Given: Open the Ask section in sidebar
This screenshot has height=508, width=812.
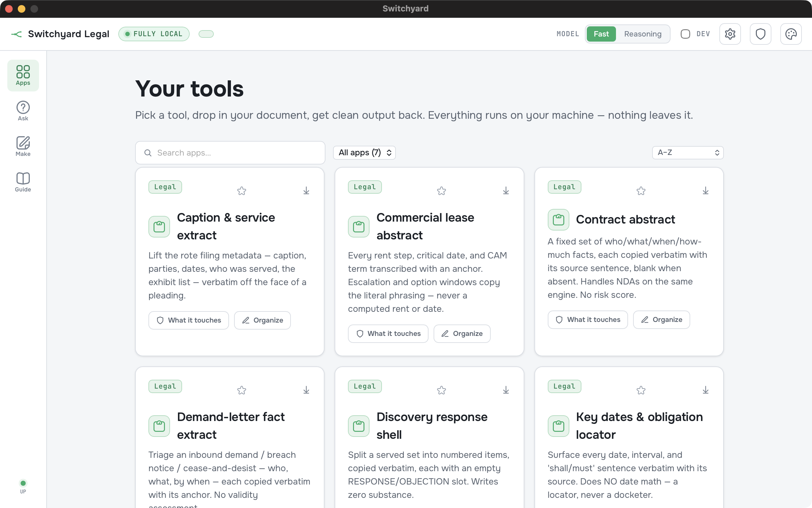Looking at the screenshot, I should tap(23, 111).
